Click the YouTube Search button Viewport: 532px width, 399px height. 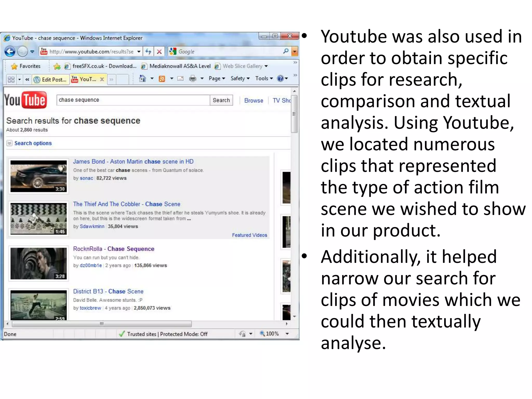point(221,100)
